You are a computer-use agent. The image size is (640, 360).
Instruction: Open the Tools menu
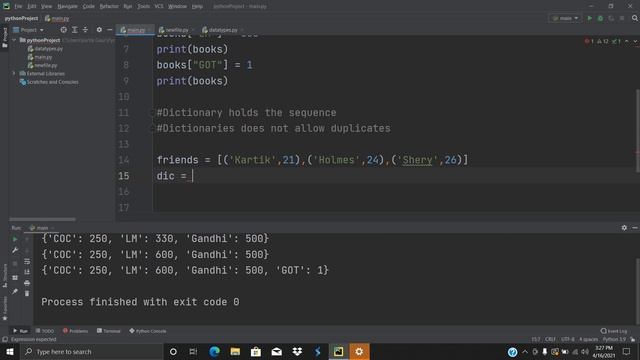click(143, 6)
